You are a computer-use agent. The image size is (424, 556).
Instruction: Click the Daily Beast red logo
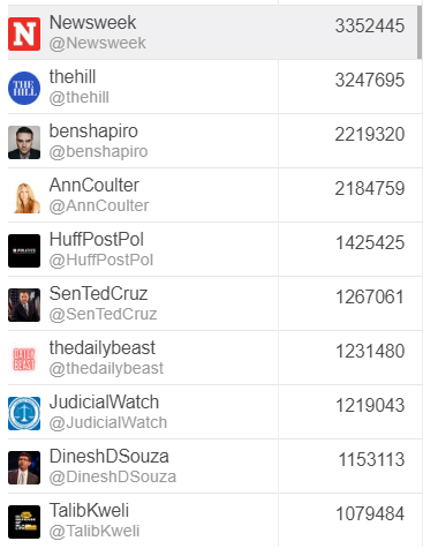(x=24, y=359)
